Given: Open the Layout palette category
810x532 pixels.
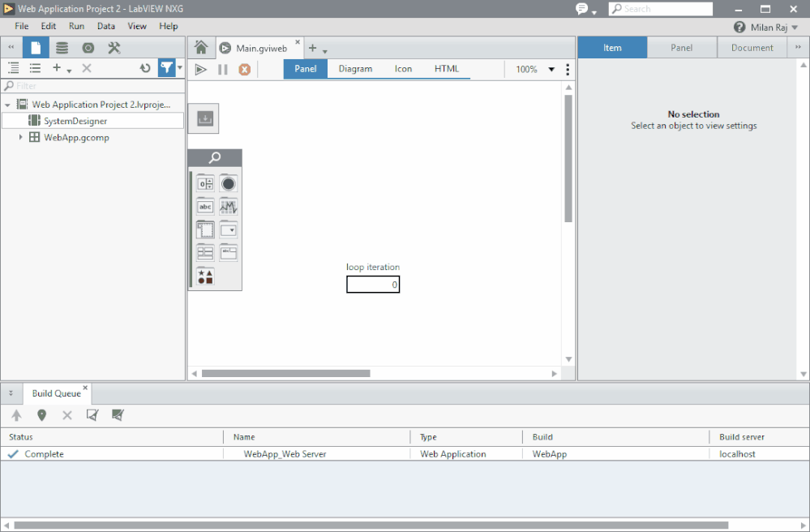Looking at the screenshot, I should (x=205, y=252).
